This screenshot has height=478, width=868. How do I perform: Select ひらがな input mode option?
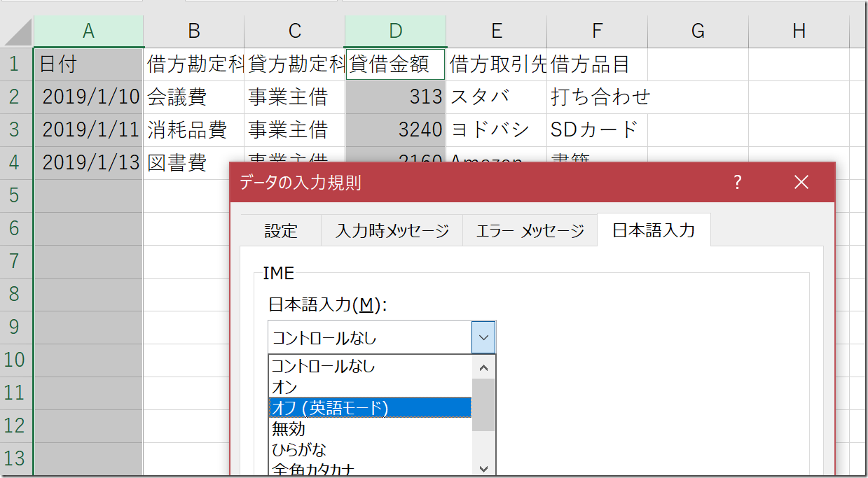(371, 449)
